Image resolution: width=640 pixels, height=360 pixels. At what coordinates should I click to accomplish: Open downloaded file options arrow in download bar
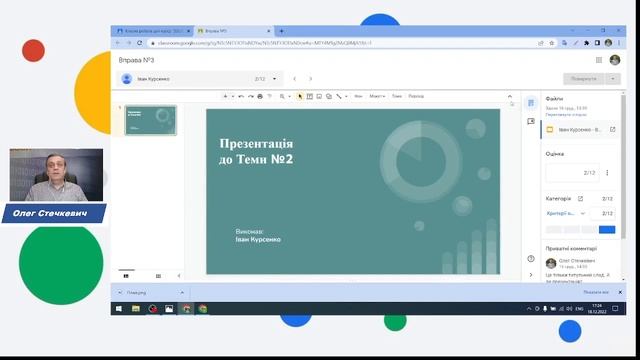coord(182,293)
